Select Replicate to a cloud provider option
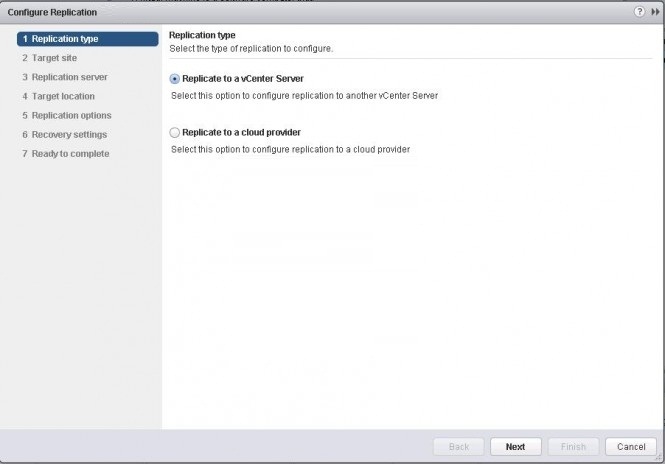The image size is (665, 464). pos(174,132)
